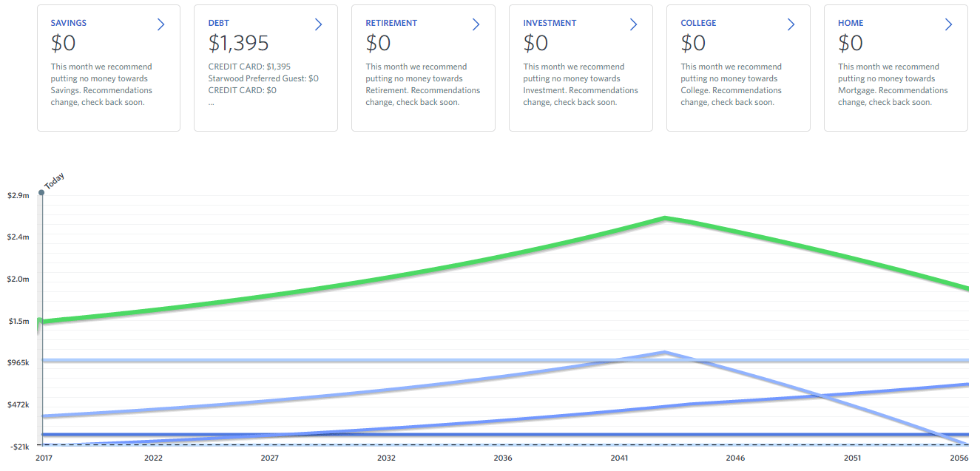
Task: Go to the RETIREMENT title
Action: click(391, 23)
